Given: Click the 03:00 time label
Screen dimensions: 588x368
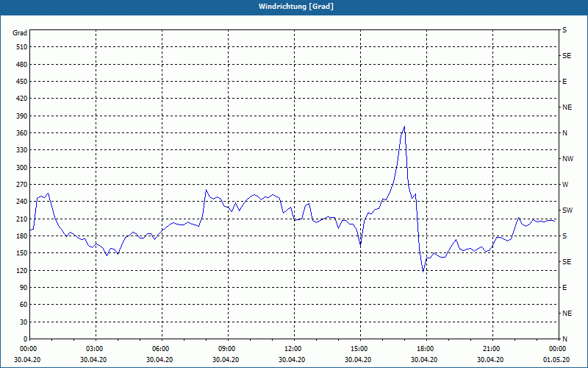Looking at the screenshot, I should point(96,349).
